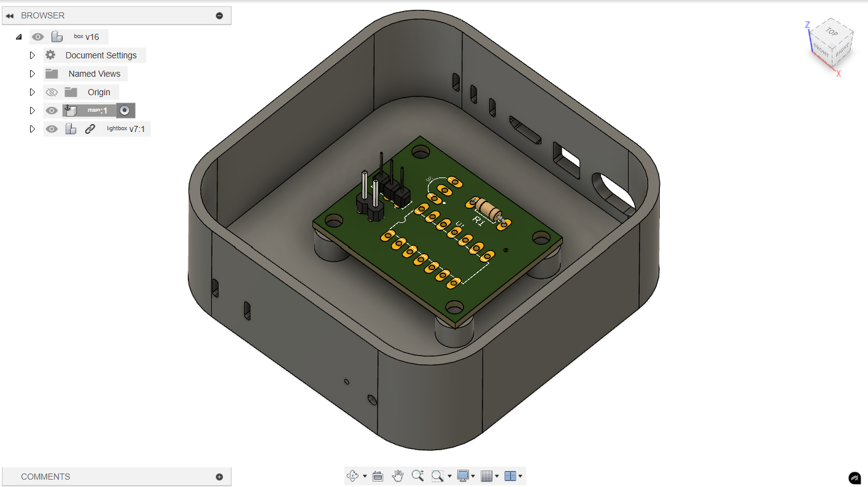Screen dimensions: 868x487
Task: Expand the Document Settings node
Action: click(33, 55)
